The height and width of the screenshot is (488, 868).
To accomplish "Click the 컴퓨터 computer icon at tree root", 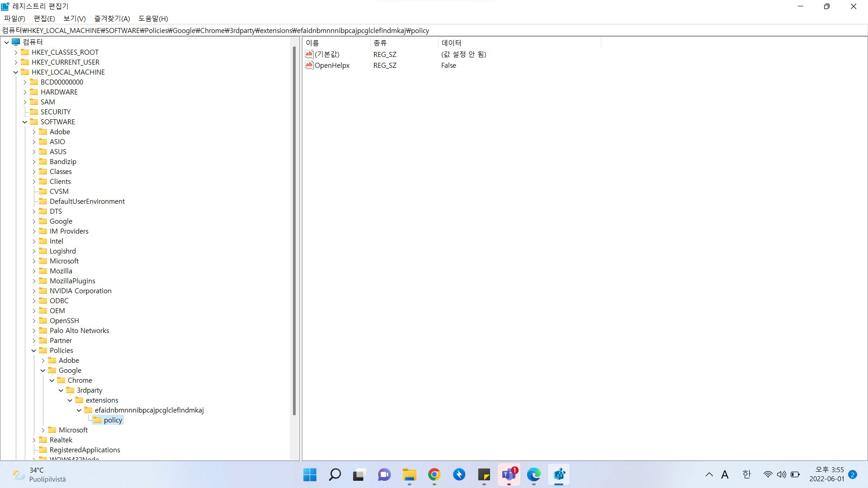I will 16,42.
